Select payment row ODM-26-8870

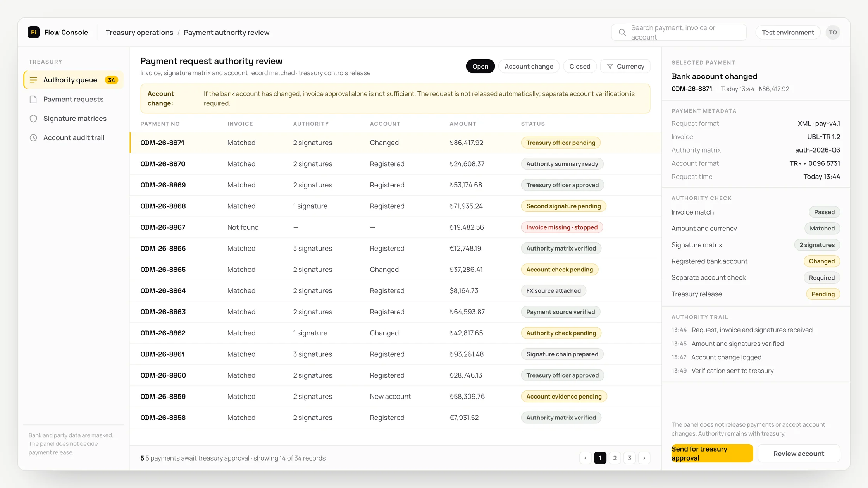[x=395, y=164]
